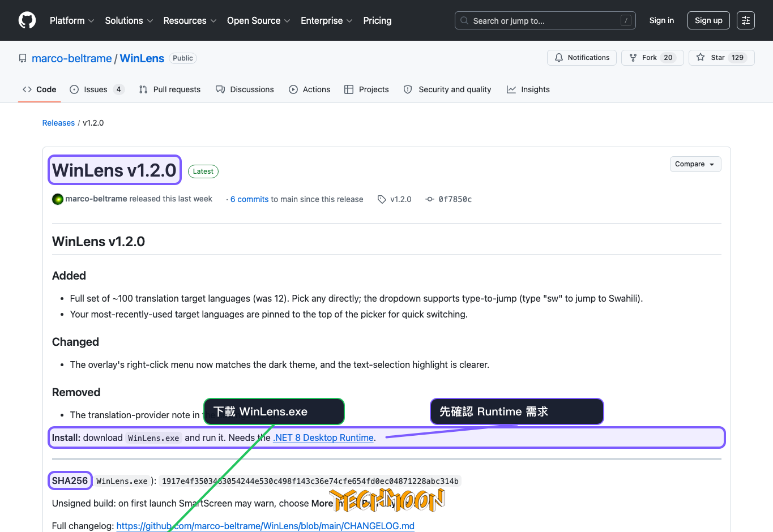773x532 pixels.
Task: Open the WinLens repository link
Action: [x=142, y=58]
